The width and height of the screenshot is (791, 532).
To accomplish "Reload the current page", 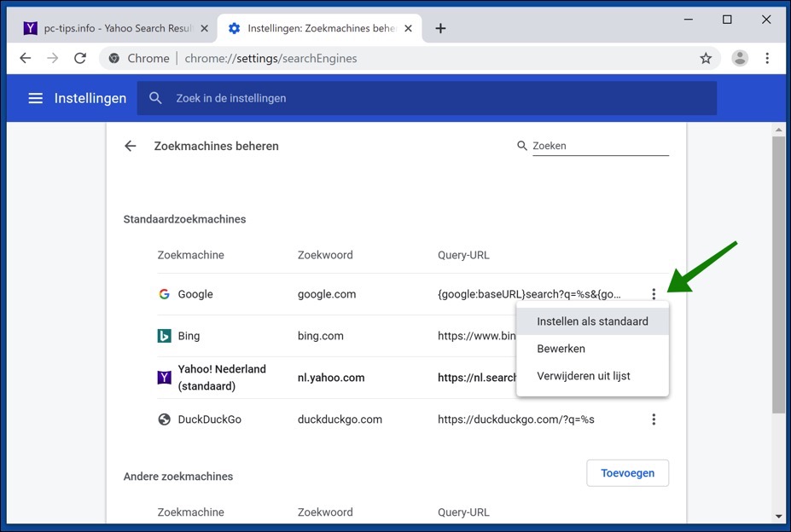I will [x=80, y=58].
